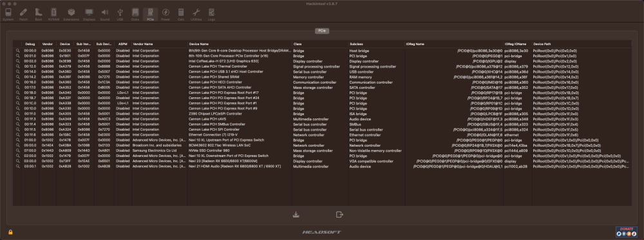Select 'Cannon Lake PCH HECI Controller' row

pyautogui.click(x=322, y=82)
